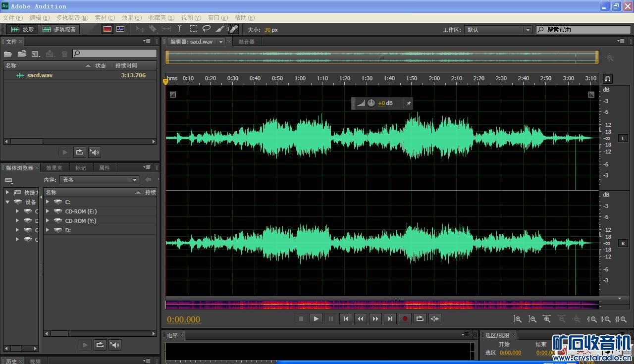The image size is (635, 364).
Task: Toggle the left channel L button
Action: (x=623, y=138)
